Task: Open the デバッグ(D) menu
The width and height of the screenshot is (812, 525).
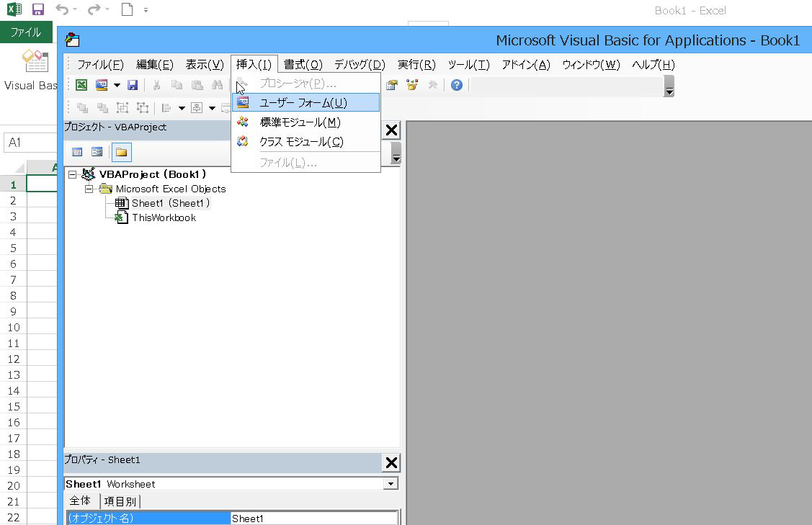Action: tap(360, 65)
